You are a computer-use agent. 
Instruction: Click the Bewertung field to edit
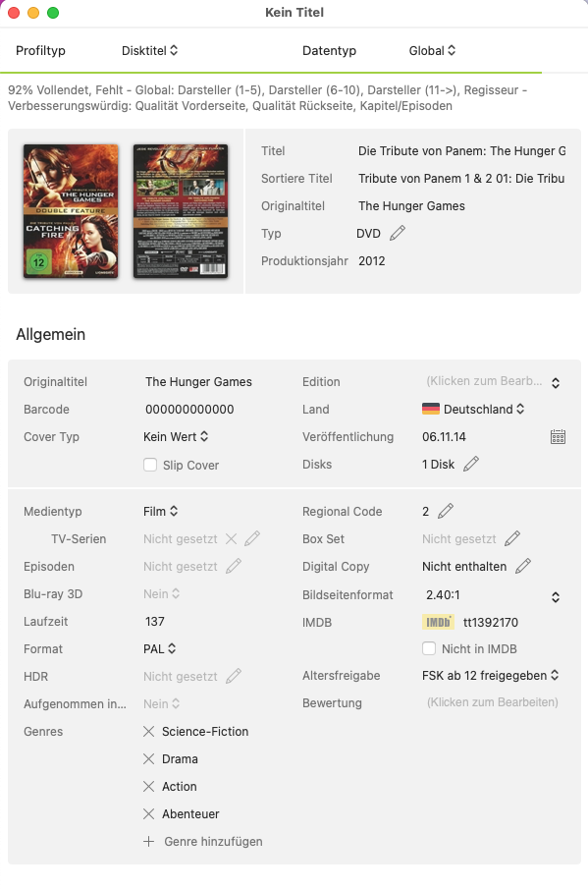click(492, 702)
